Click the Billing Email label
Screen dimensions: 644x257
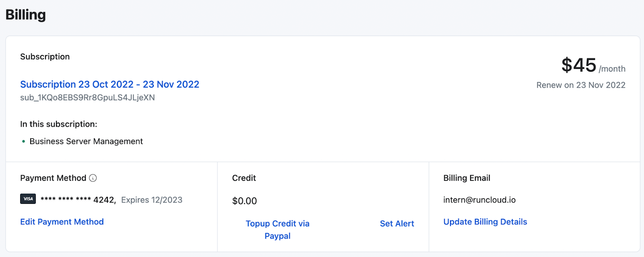[x=466, y=178]
